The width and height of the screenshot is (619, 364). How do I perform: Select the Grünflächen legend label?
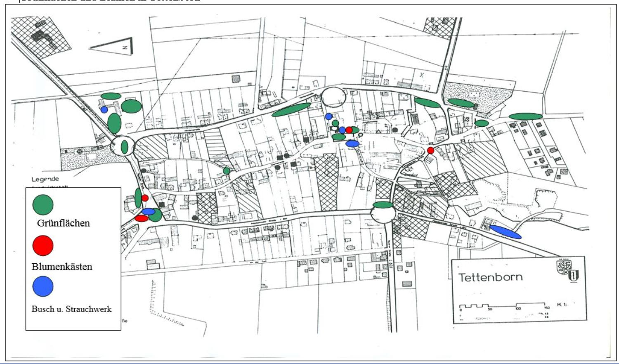tap(63, 223)
